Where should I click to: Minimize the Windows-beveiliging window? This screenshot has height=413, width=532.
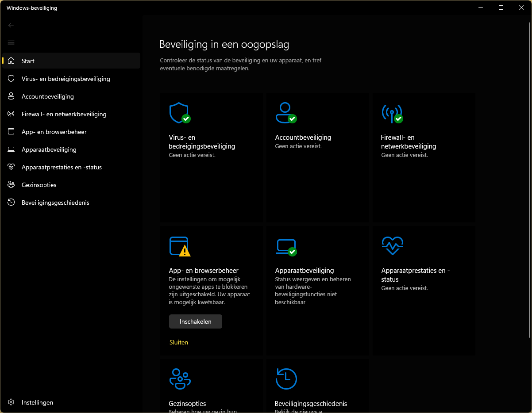(x=481, y=8)
